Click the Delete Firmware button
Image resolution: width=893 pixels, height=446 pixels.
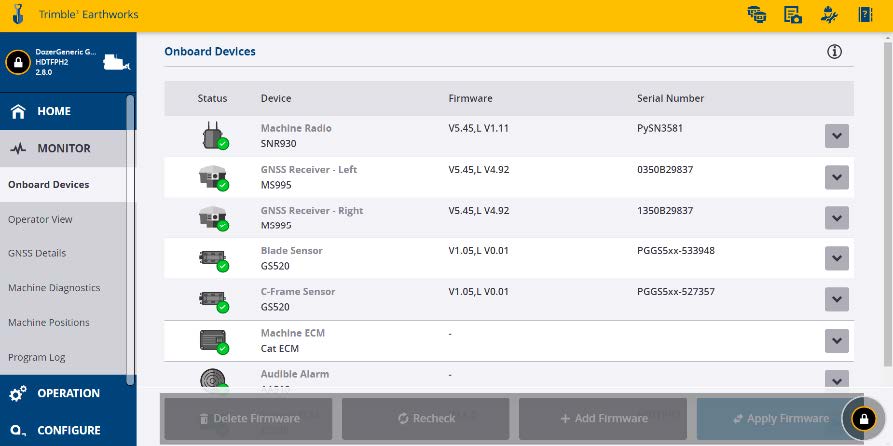pos(248,419)
